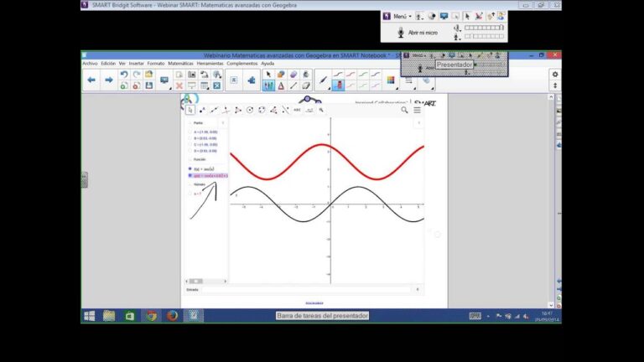The height and width of the screenshot is (362, 644).
Task: Select the GeoGebra circle tool
Action: pos(250,109)
